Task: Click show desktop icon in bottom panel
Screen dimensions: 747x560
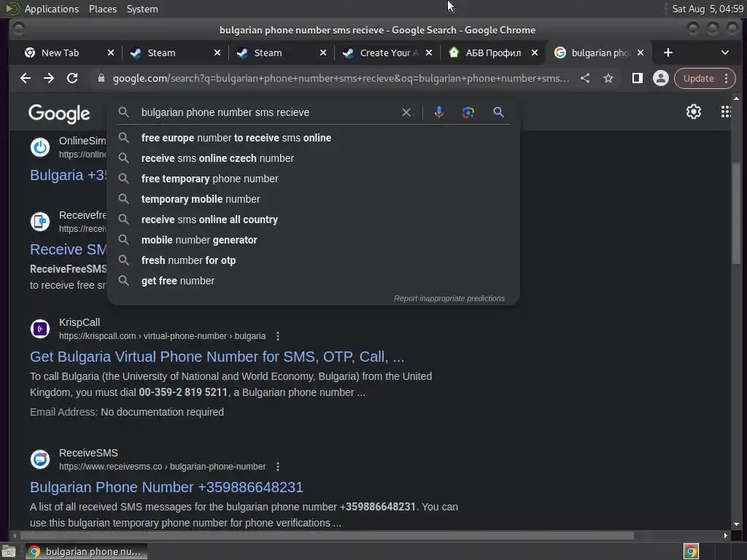Action: click(9, 551)
